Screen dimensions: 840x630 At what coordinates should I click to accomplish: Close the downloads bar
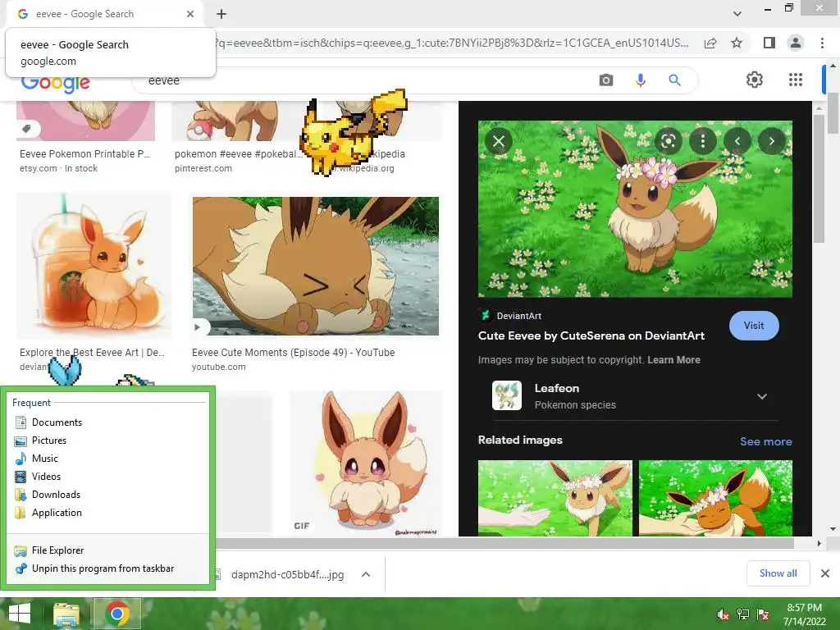click(x=825, y=573)
